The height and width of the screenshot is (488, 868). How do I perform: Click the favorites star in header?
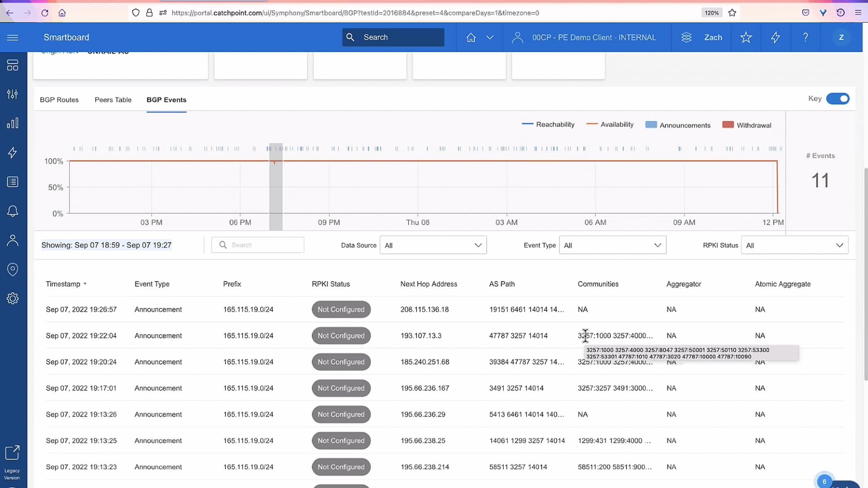(x=746, y=38)
